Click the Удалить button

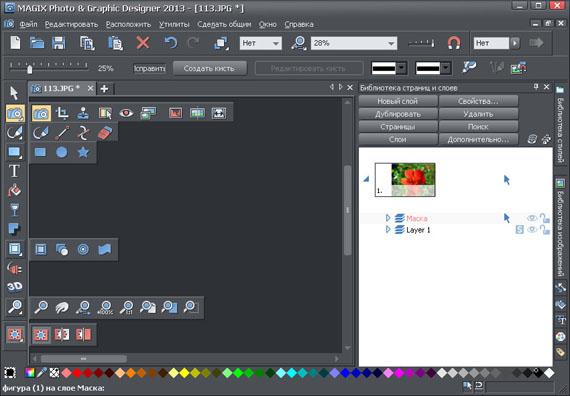(x=478, y=114)
